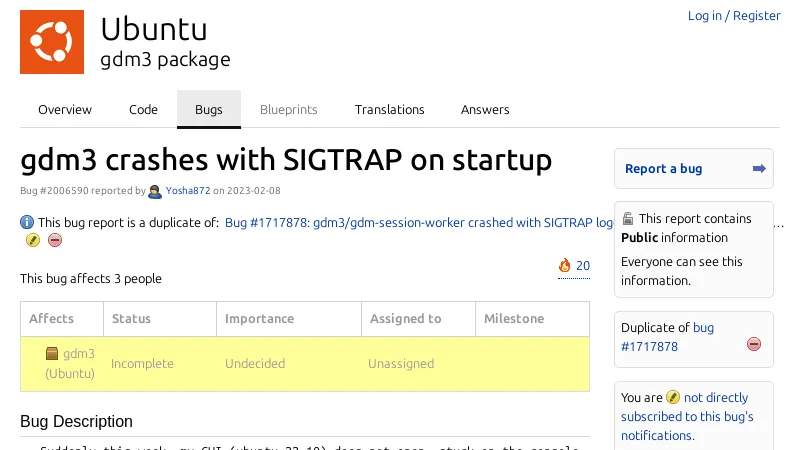Click the yellow edit pencil under duplicate notice
Screen dimensions: 800x450
click(32, 240)
